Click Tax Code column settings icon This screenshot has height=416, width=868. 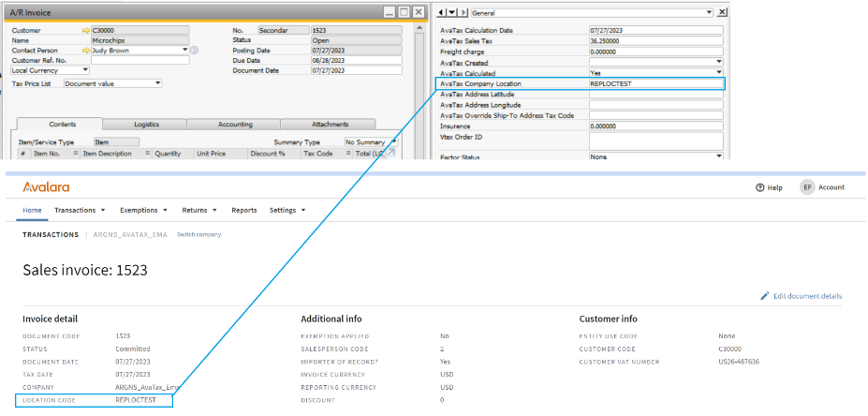tap(347, 154)
